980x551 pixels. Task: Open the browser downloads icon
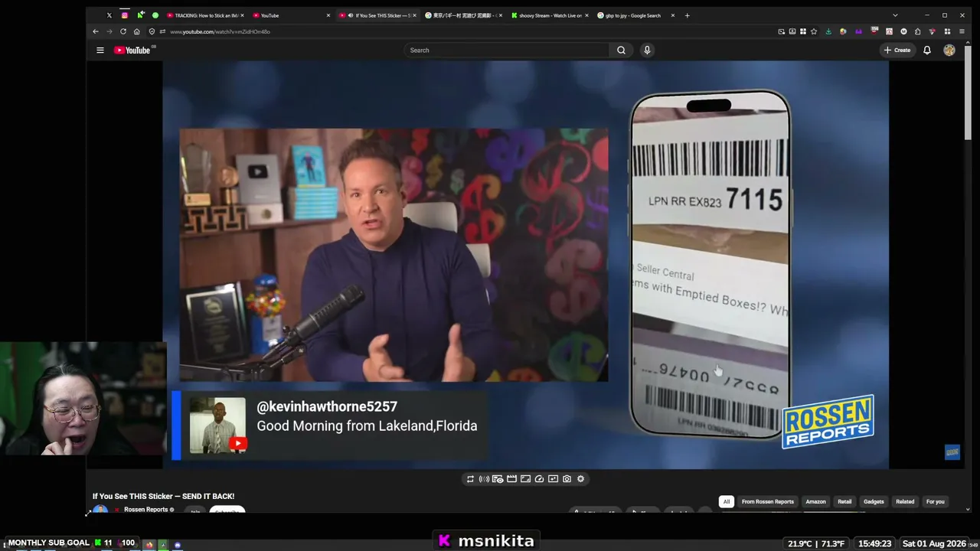click(x=828, y=31)
